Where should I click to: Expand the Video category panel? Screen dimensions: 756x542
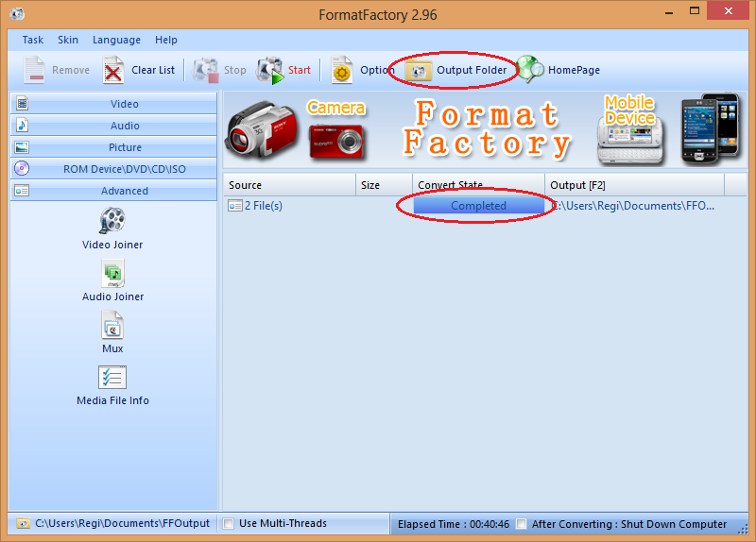pos(113,104)
